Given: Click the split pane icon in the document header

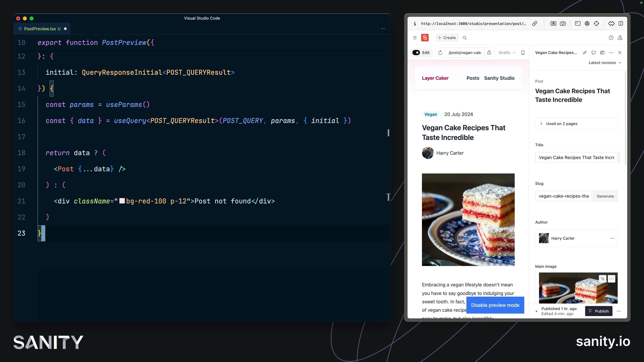Looking at the screenshot, I should pyautogui.click(x=602, y=52).
